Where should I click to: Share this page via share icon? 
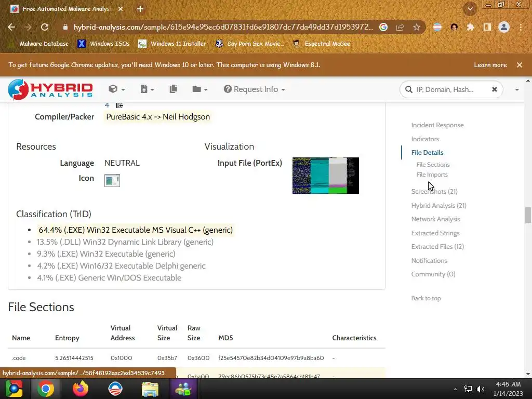pos(400,27)
